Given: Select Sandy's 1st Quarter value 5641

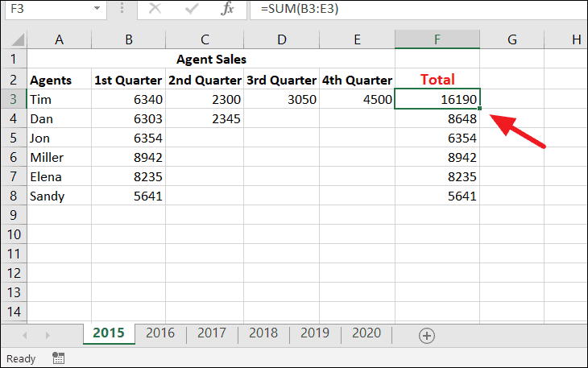Looking at the screenshot, I should [x=129, y=196].
